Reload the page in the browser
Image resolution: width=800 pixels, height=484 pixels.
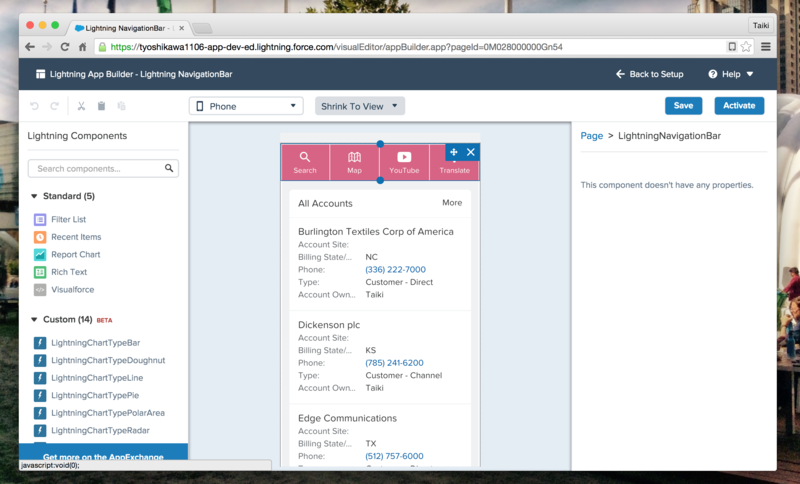click(x=65, y=47)
